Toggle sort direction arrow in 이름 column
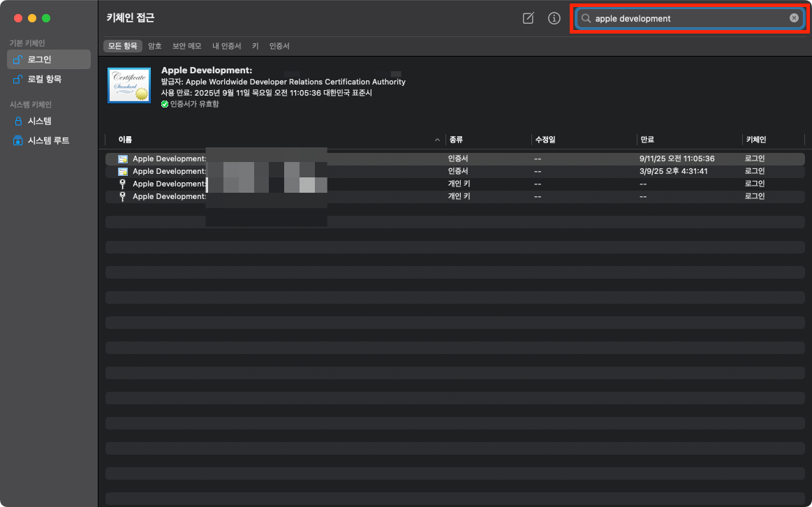 tap(437, 140)
